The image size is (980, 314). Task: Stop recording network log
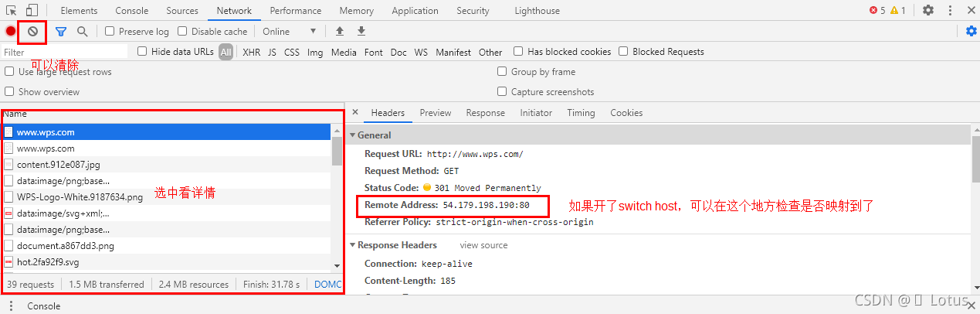(11, 31)
